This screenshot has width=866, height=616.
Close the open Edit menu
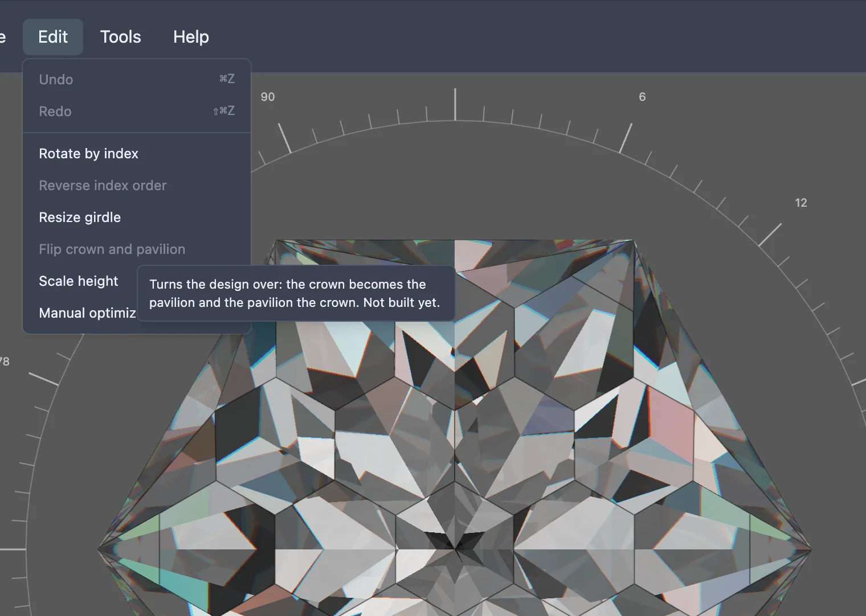pyautogui.click(x=53, y=37)
